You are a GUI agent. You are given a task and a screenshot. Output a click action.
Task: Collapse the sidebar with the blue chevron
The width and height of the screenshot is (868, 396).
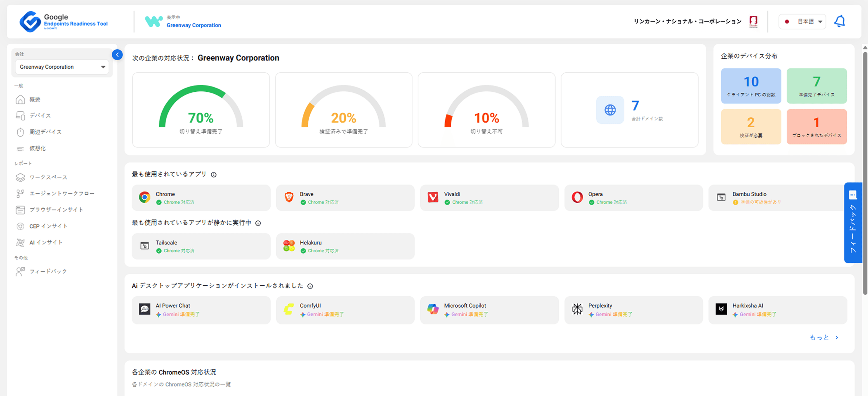pyautogui.click(x=117, y=55)
